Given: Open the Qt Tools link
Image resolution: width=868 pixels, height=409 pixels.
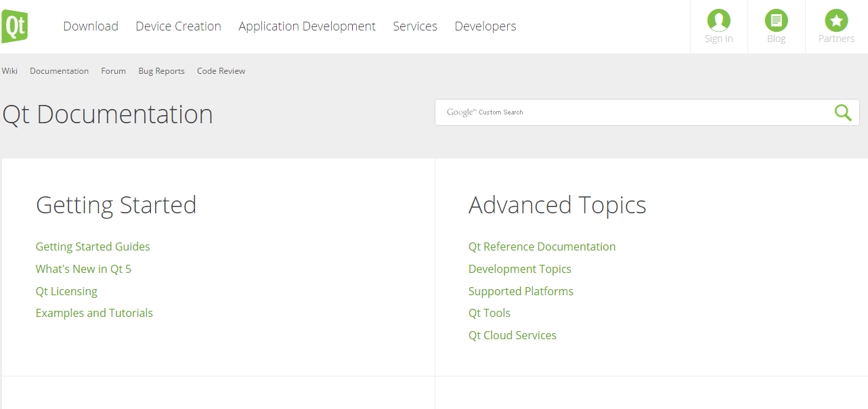Looking at the screenshot, I should tap(490, 313).
